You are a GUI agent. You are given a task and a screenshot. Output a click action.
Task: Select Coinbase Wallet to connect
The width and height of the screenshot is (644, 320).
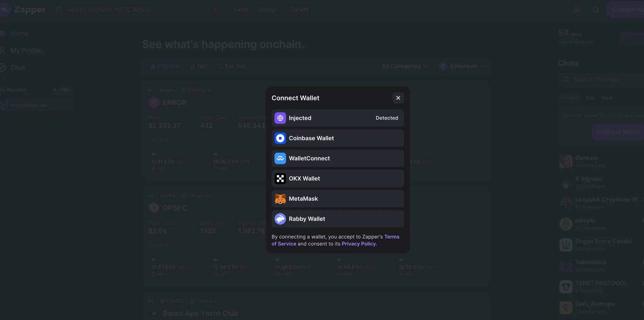[338, 138]
